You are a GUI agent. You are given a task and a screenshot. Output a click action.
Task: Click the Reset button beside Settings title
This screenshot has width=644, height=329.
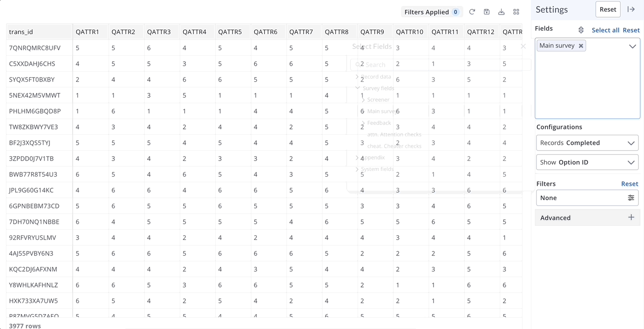point(607,9)
